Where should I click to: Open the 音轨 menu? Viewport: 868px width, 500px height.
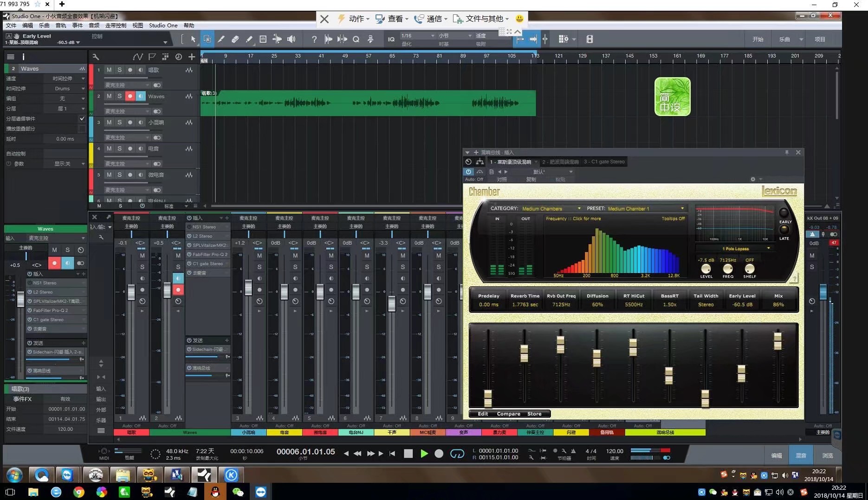(61, 26)
